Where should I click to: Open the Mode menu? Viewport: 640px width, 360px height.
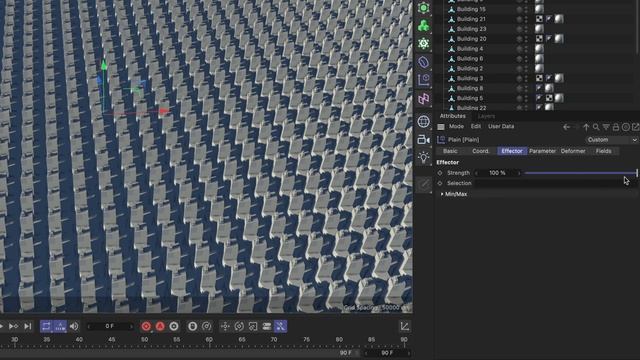(x=456, y=127)
